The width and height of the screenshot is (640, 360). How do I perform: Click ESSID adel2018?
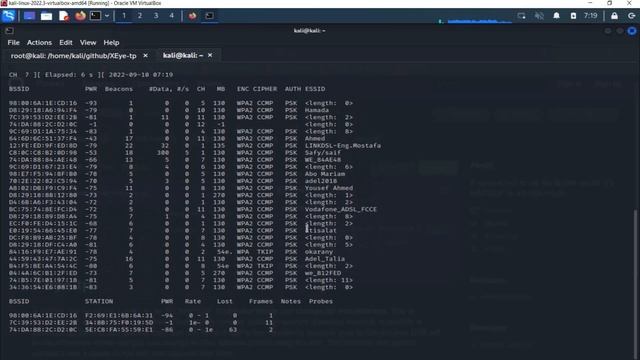[x=321, y=181]
